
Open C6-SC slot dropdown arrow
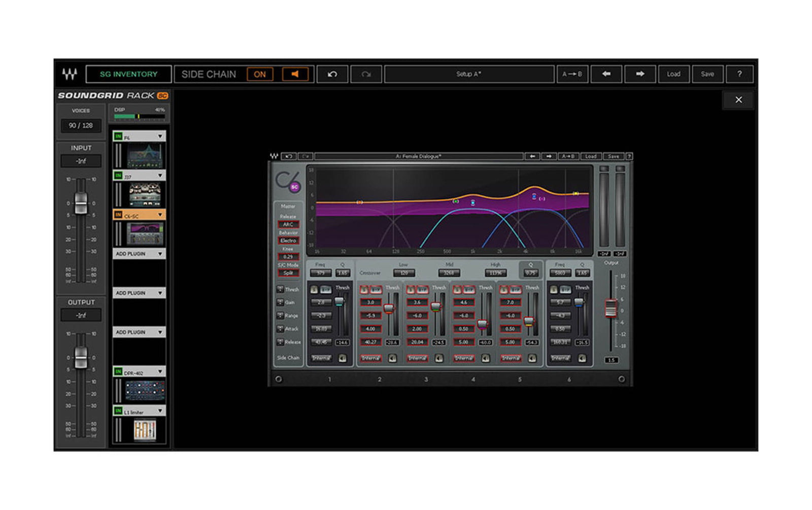pos(160,215)
